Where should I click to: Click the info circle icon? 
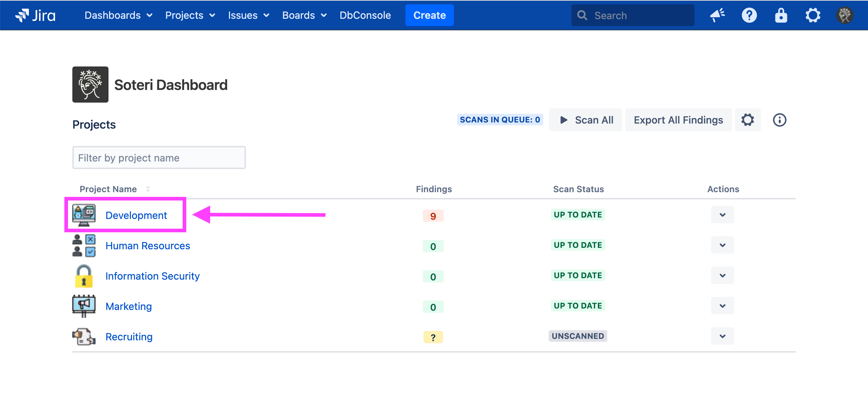pos(779,120)
